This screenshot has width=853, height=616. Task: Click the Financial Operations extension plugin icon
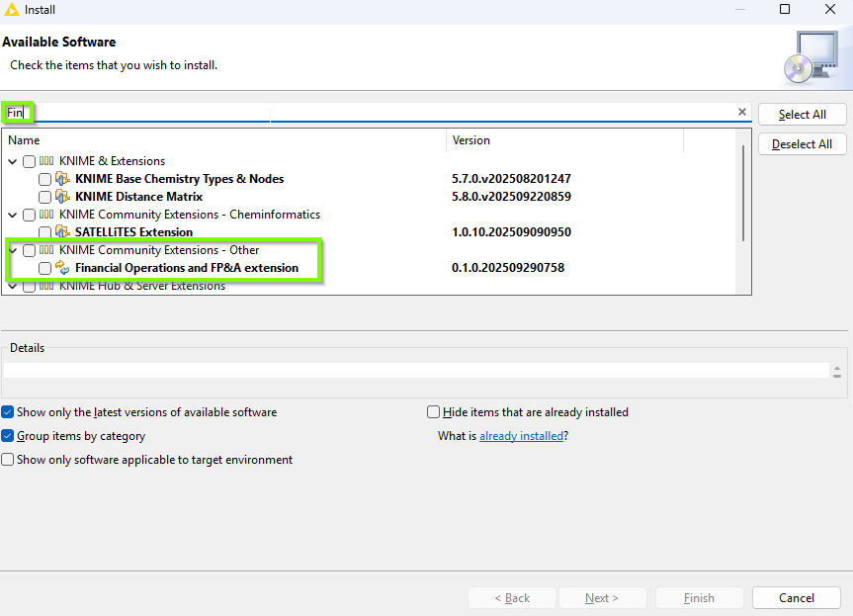[x=63, y=268]
